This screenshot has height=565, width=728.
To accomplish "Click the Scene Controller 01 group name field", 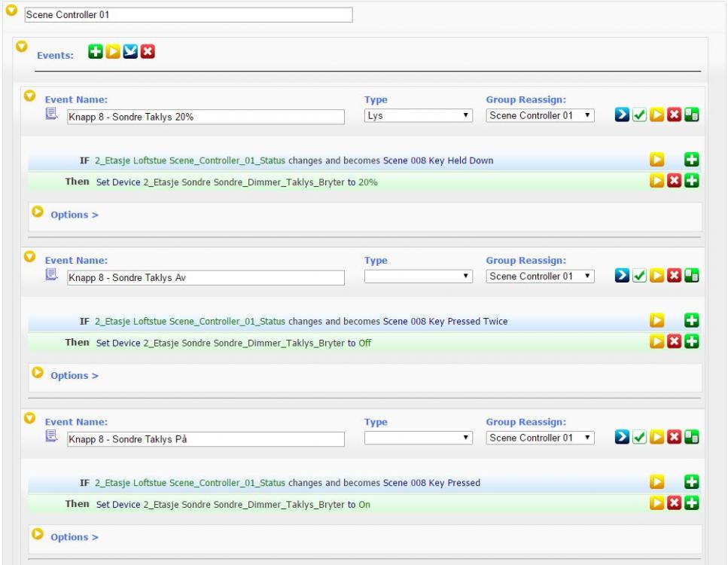I will tap(188, 15).
